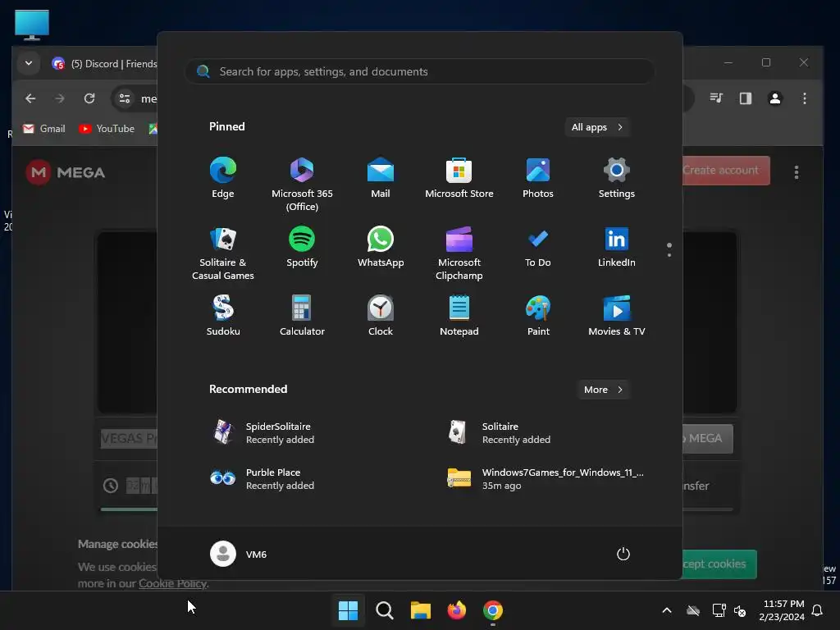Open Movies & TV app

click(x=617, y=316)
